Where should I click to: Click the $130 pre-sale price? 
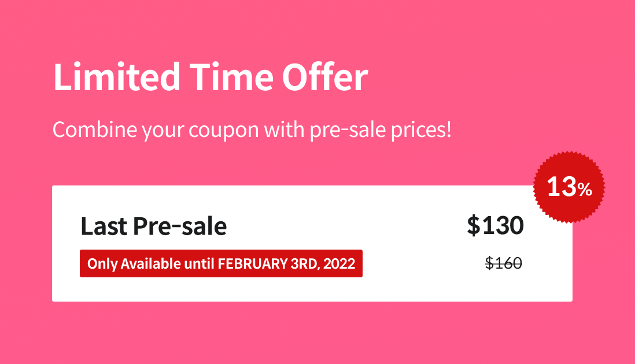click(495, 226)
